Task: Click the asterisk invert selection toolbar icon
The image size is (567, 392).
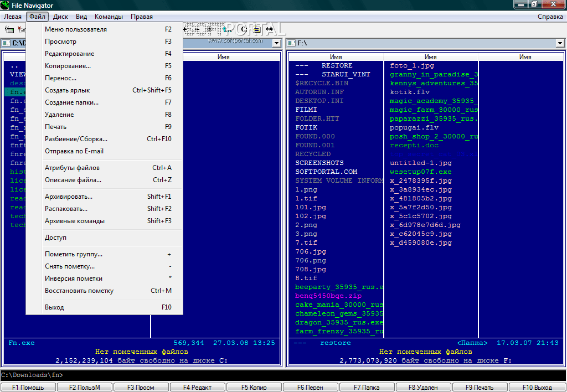Action: (209, 29)
